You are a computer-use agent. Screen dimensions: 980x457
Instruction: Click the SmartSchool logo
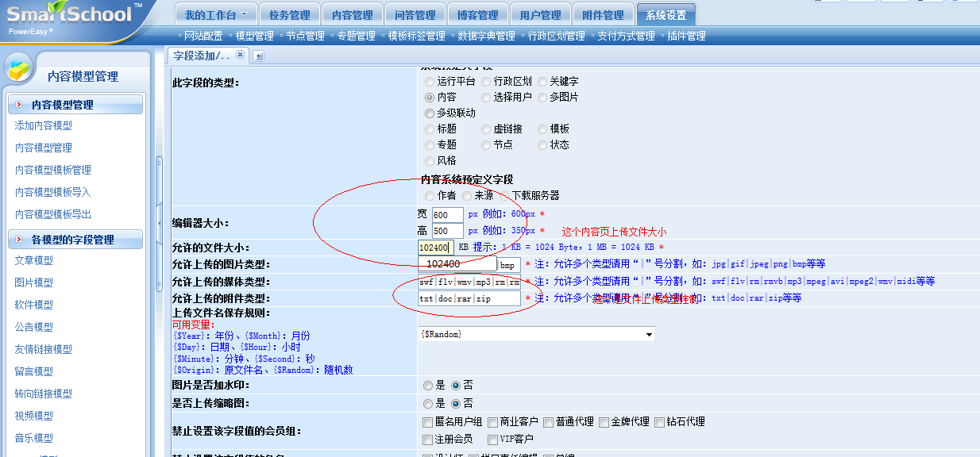point(71,17)
